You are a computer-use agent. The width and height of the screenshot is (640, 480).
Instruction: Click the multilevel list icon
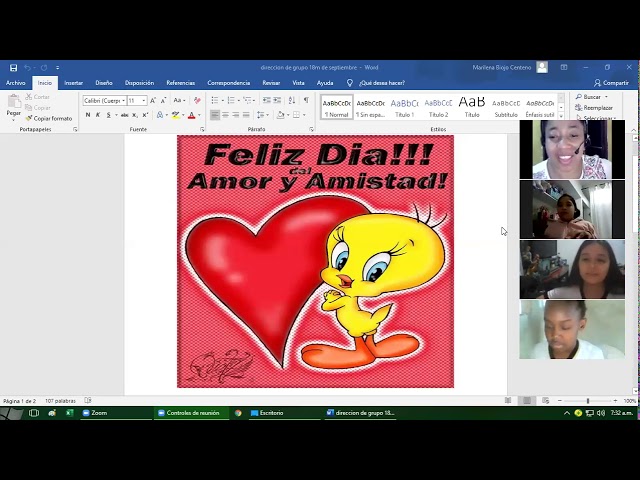click(x=247, y=100)
